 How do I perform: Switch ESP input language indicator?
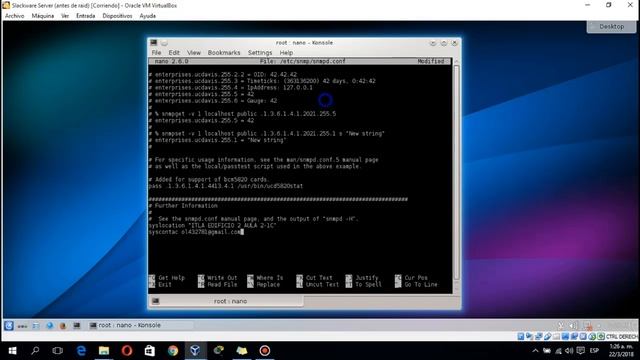coord(594,351)
